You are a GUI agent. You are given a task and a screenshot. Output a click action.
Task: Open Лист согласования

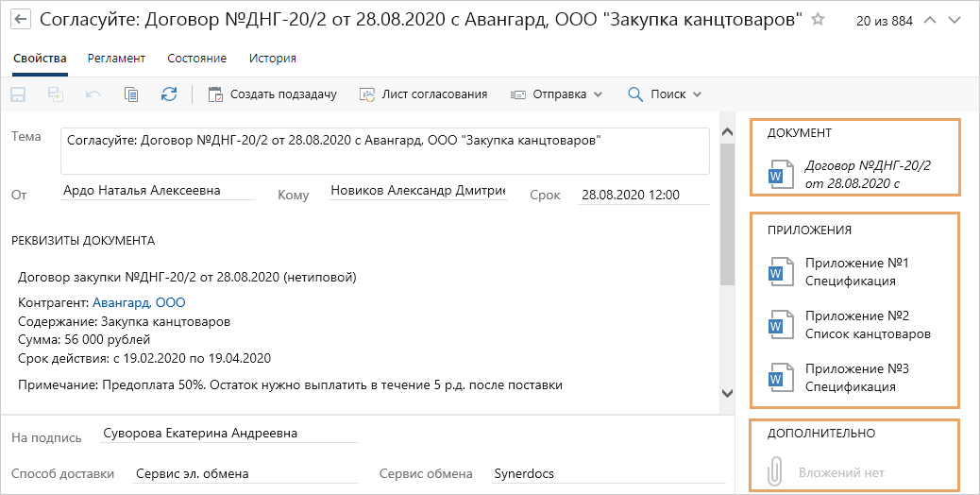423,94
